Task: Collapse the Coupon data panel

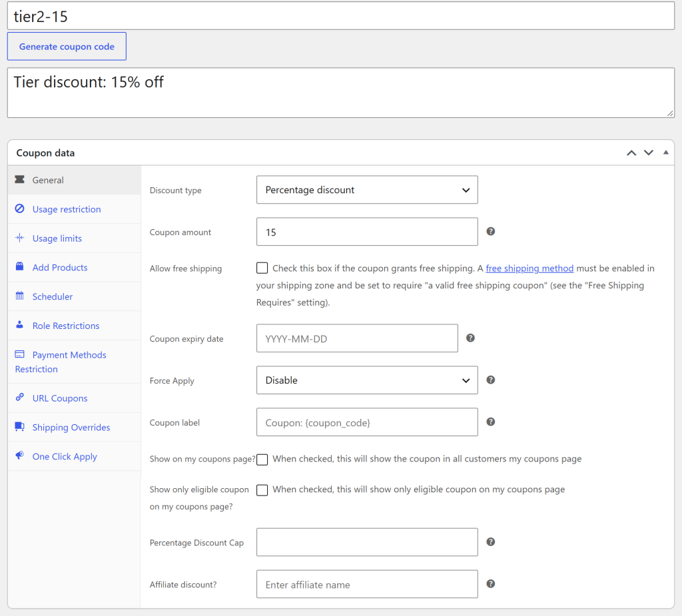Action: click(666, 153)
